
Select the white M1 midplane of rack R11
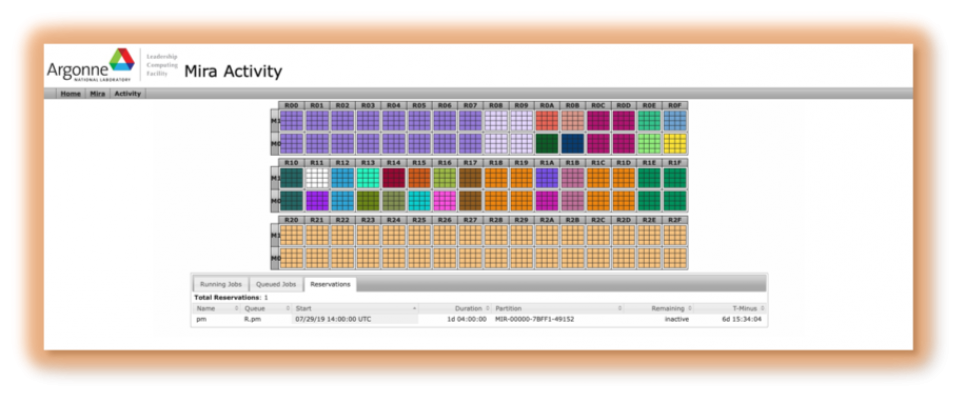(317, 177)
